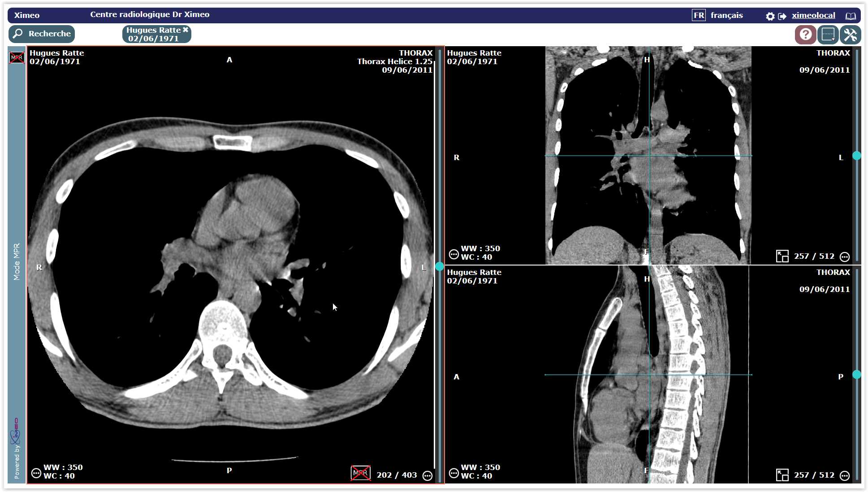Screen dimensions: 868x492
Task: Open axial view WW/WC options menu
Action: coord(36,473)
